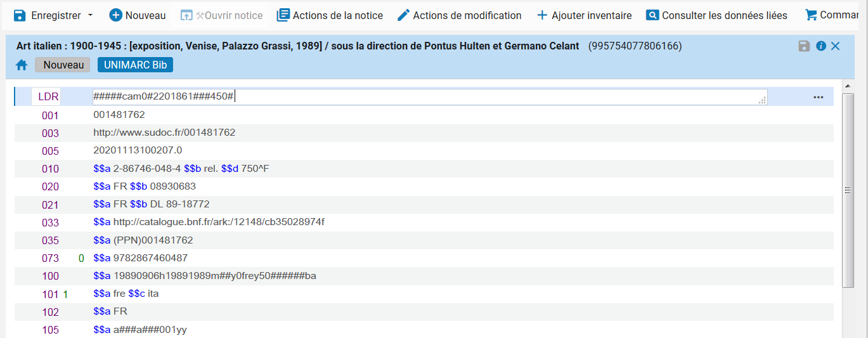Open the three-dots menu on LDR row

click(x=818, y=97)
